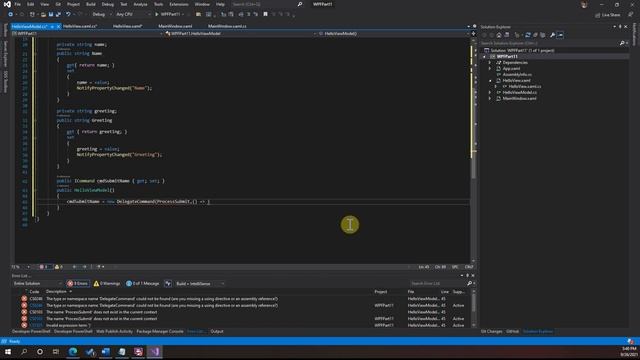Open the Entire Solution scope dropdown
Image resolution: width=640 pixels, height=360 pixels.
(38, 283)
